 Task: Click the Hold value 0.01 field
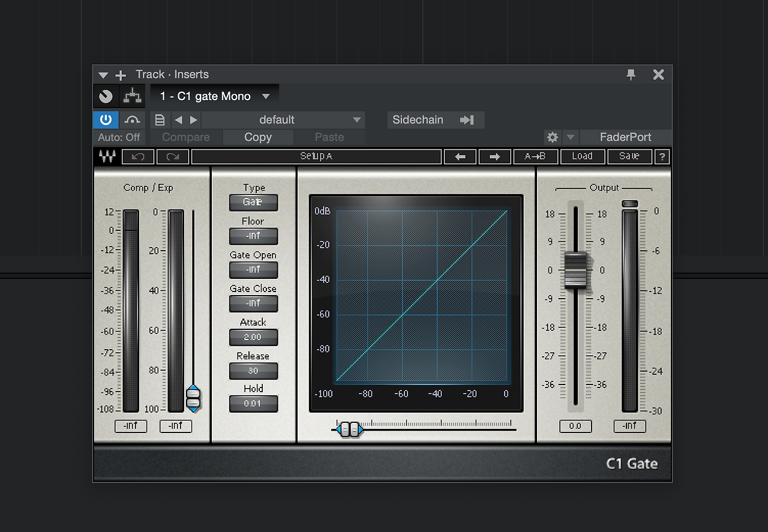click(x=253, y=404)
